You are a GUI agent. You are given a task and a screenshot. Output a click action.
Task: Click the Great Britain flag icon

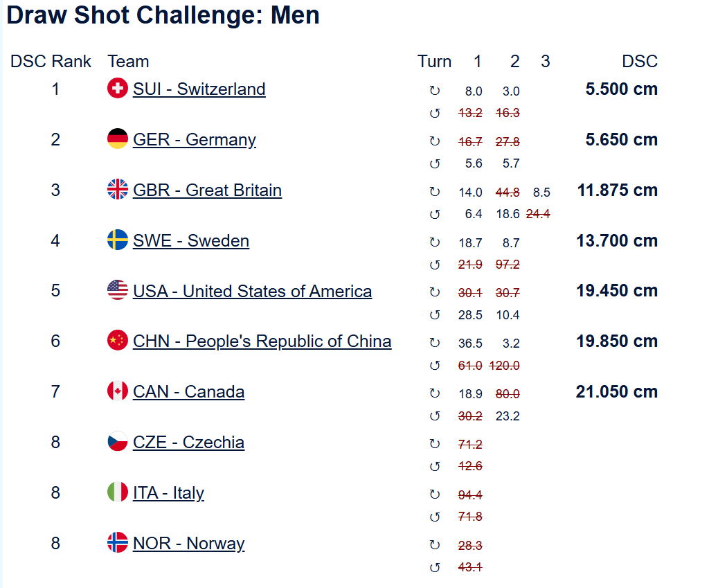[118, 190]
